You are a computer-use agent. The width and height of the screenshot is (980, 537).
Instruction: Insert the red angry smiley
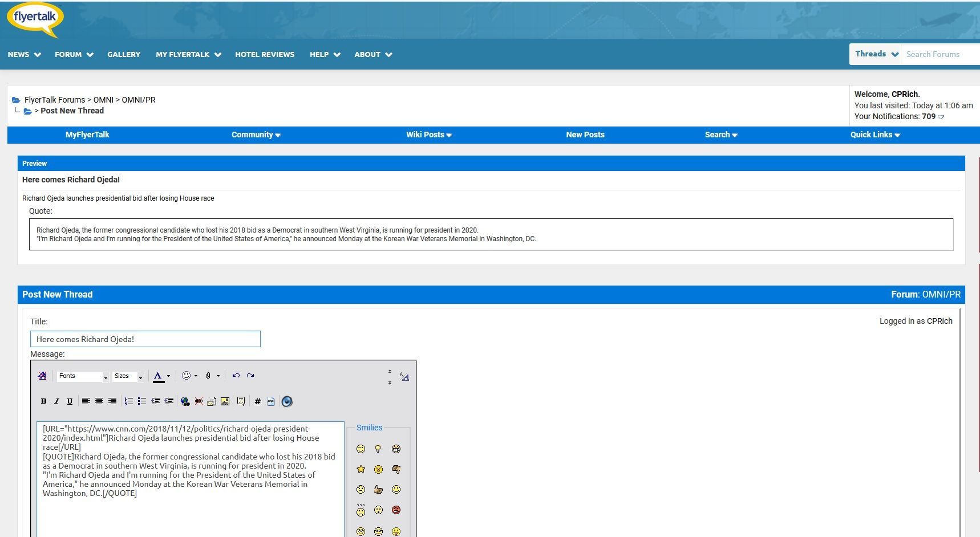[396, 510]
